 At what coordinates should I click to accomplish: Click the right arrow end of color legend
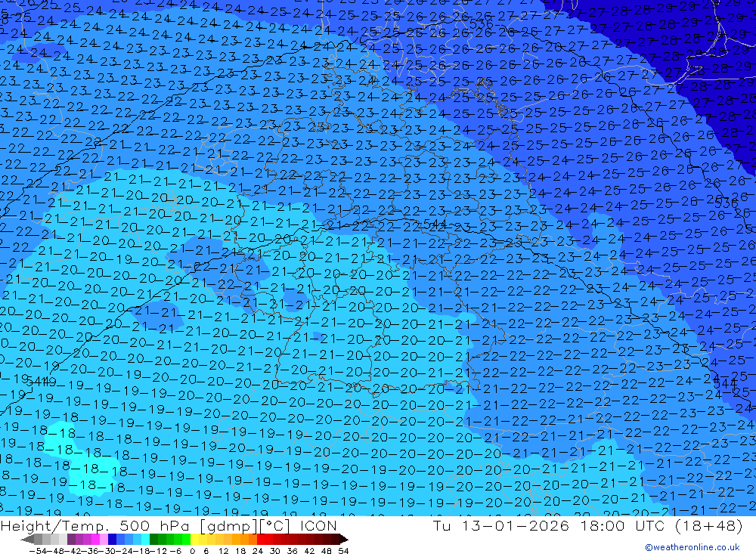[x=344, y=540]
